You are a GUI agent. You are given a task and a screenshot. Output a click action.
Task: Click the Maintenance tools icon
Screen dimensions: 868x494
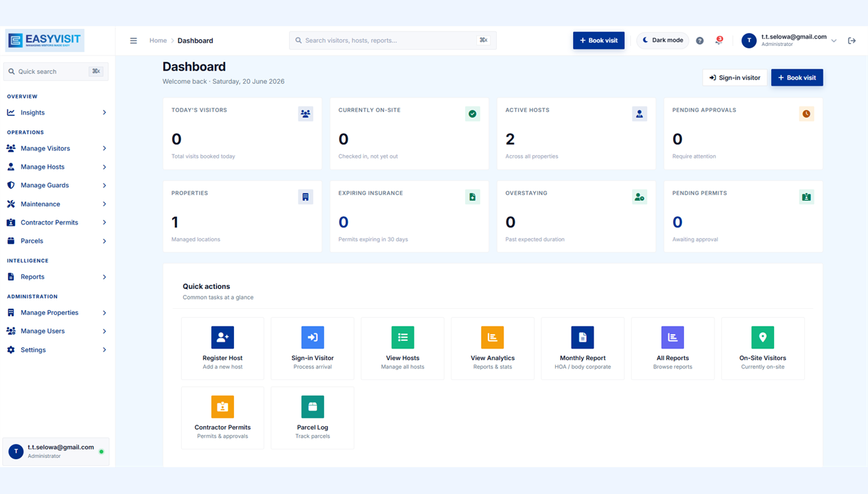pos(11,204)
